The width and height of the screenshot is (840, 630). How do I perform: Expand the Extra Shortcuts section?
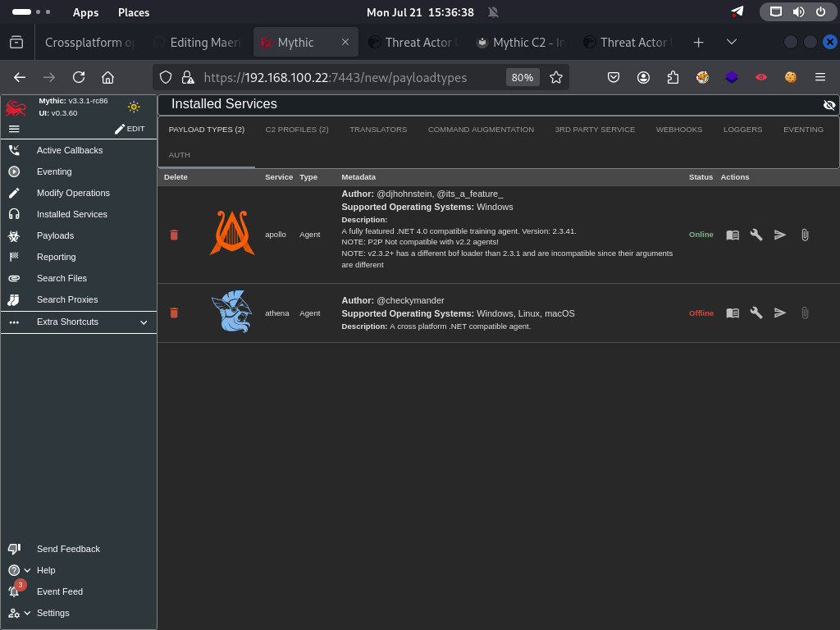144,322
